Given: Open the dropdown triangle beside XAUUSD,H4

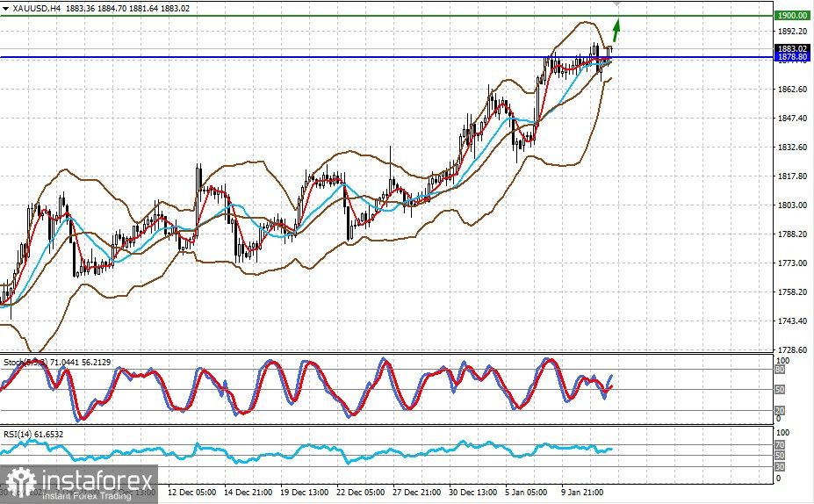Looking at the screenshot, I should 6,8.
